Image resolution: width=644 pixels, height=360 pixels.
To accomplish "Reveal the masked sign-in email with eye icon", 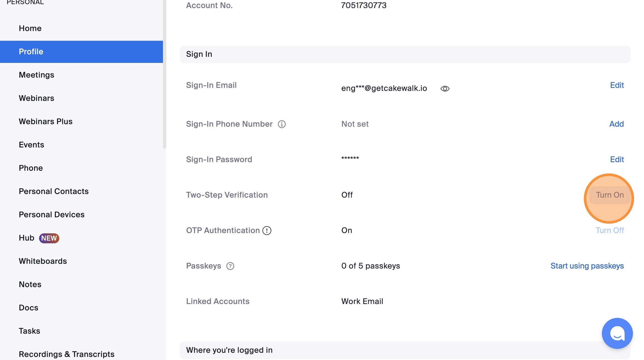I will 445,89.
